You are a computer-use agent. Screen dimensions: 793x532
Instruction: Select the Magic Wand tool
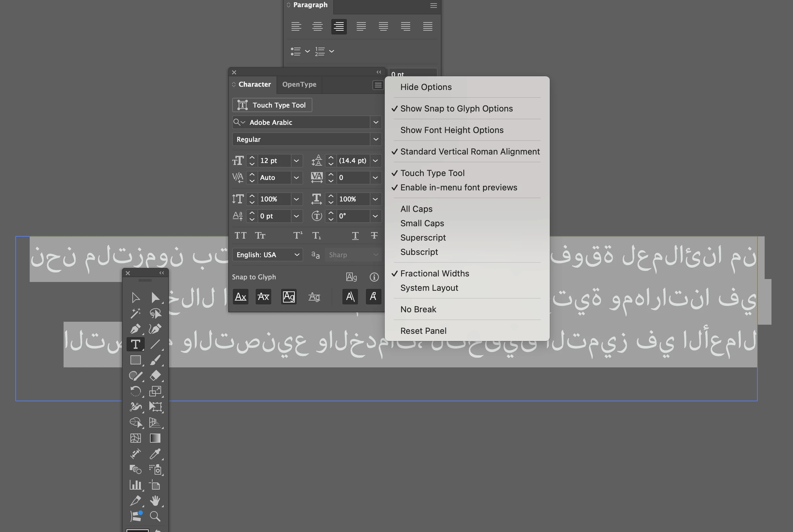[x=135, y=313]
